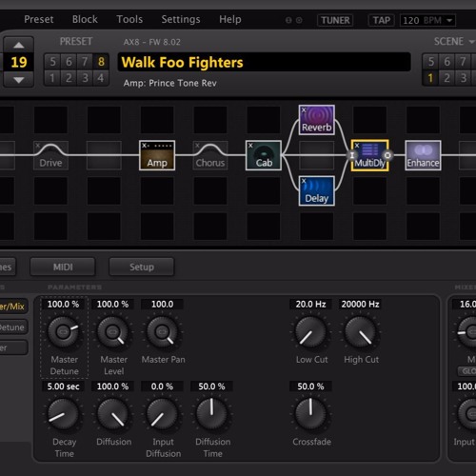Click the MultiDly input connector handle
Screen dimensions: 476x476
[352, 155]
